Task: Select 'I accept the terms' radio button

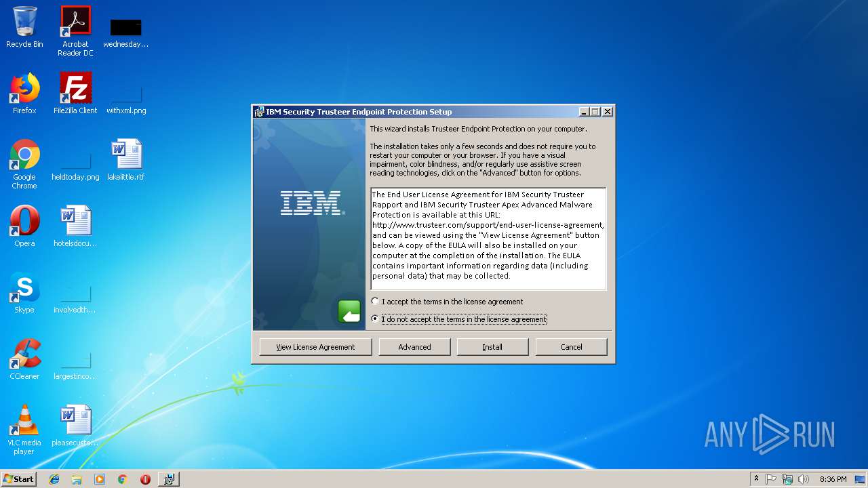Action: click(x=376, y=302)
